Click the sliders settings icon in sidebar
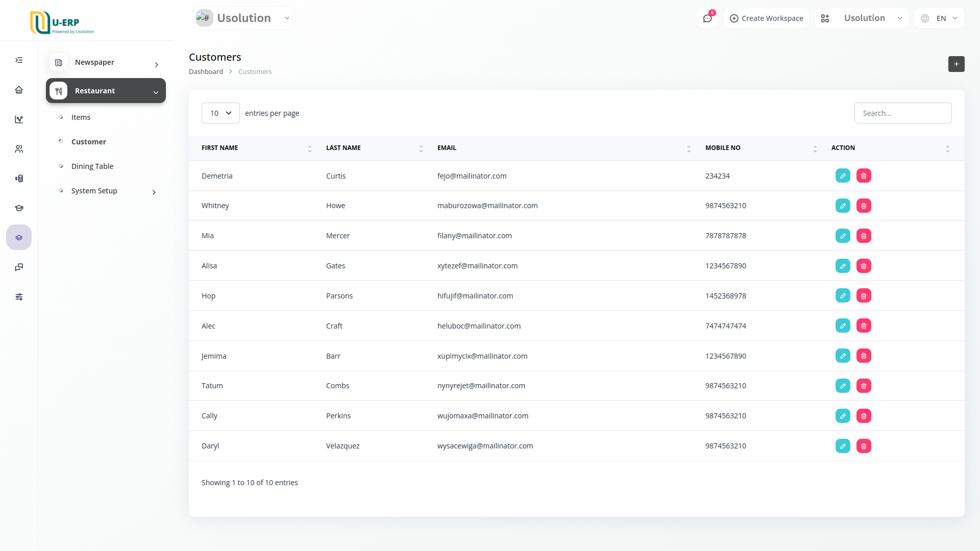The image size is (980, 551). pos(19,297)
